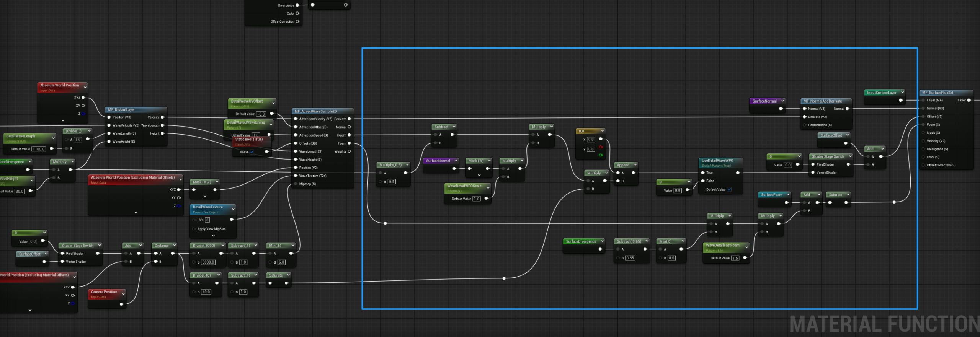The image size is (980, 337).
Task: Select the Append node header
Action: click(x=623, y=165)
